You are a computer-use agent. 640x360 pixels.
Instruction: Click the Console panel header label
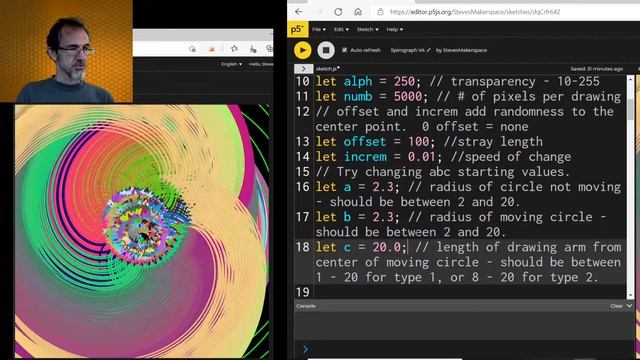[x=306, y=306]
